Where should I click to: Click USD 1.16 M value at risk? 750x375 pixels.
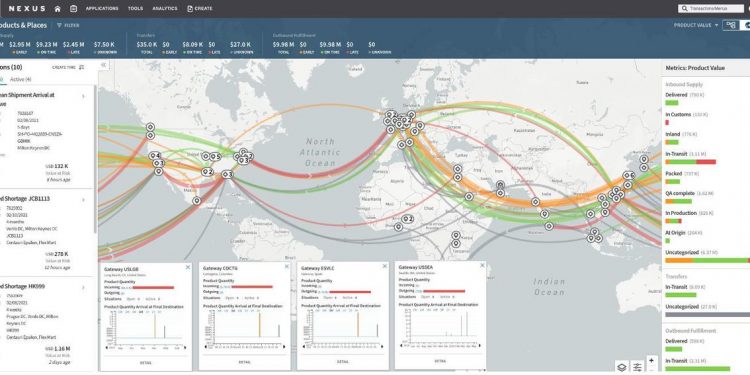(x=56, y=349)
